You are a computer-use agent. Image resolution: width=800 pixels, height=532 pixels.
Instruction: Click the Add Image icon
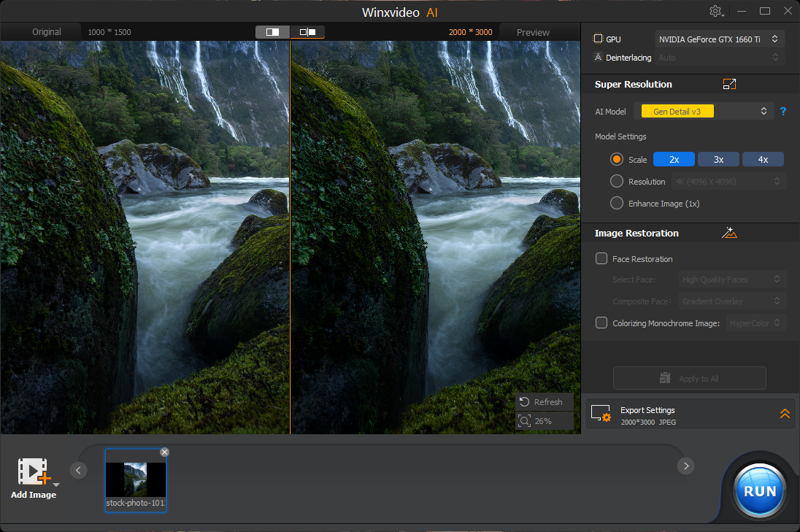click(x=33, y=472)
